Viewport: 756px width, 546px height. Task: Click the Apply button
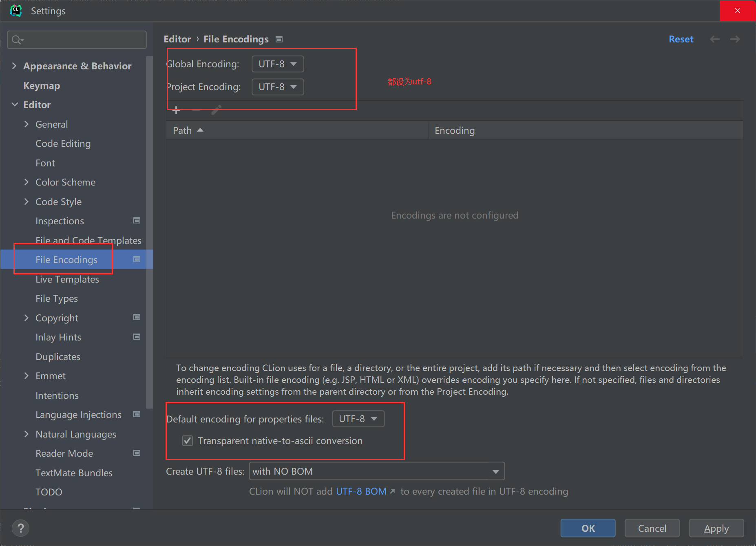coord(716,528)
